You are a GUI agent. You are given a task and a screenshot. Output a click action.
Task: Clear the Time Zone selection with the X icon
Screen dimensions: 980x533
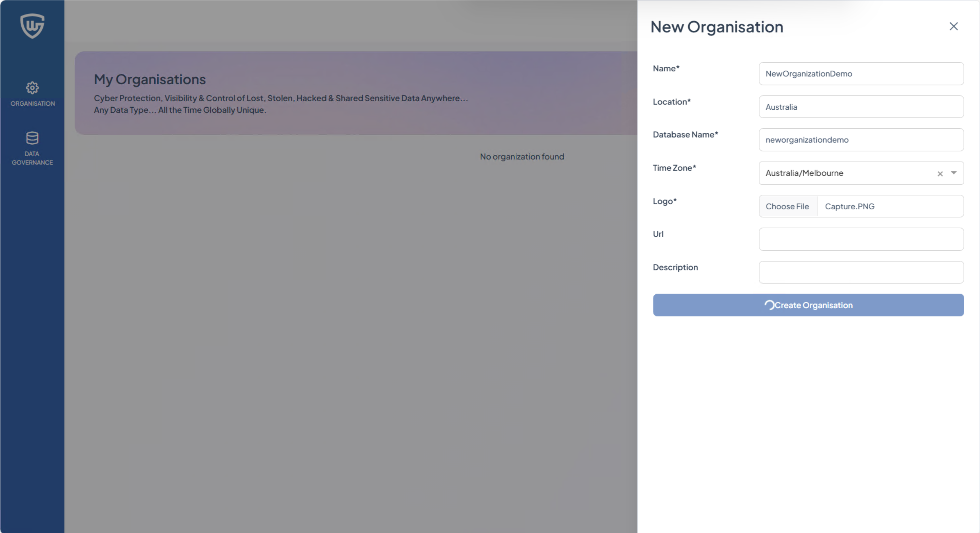point(940,174)
